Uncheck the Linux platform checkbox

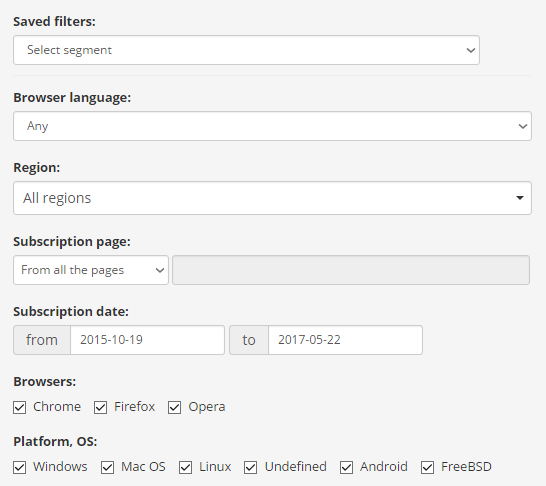[185, 467]
